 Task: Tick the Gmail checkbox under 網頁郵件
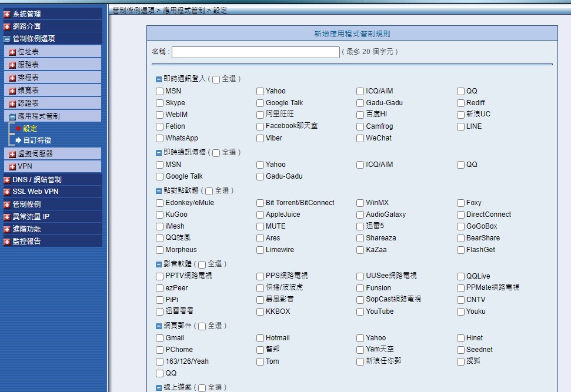pyautogui.click(x=159, y=338)
